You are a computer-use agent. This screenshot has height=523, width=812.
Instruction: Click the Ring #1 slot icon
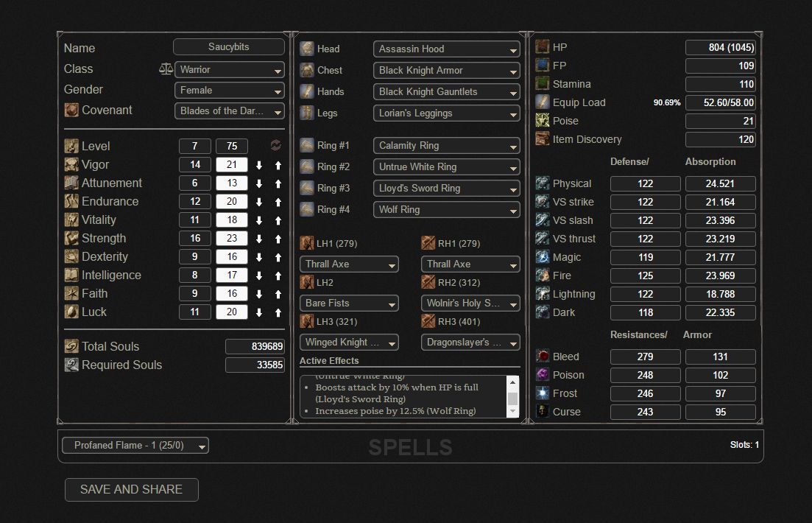pos(307,145)
